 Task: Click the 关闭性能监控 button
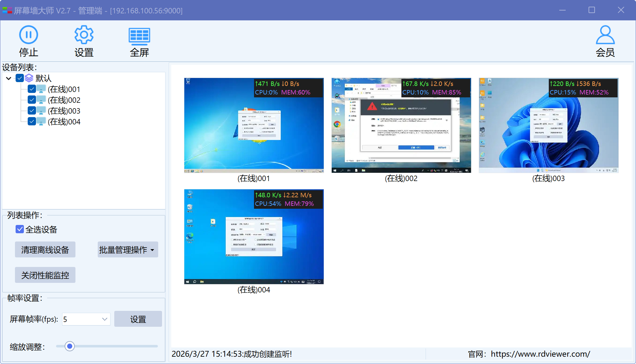click(45, 275)
